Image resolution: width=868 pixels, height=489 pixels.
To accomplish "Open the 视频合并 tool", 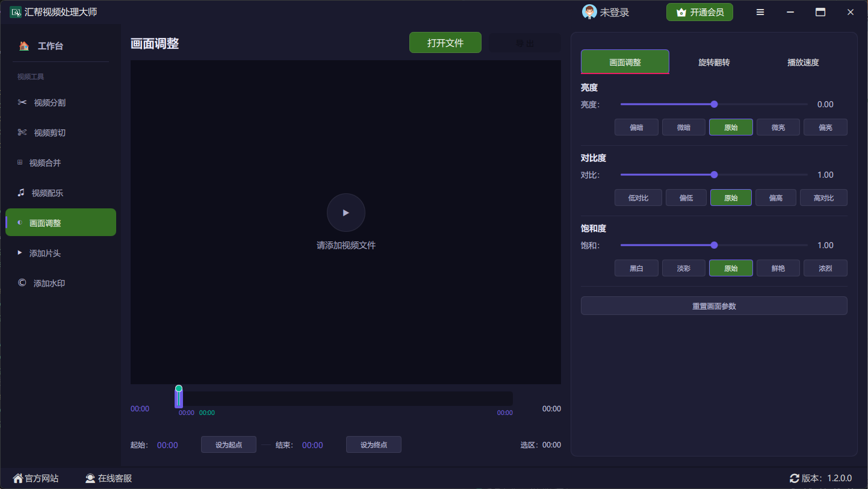I will (x=61, y=163).
